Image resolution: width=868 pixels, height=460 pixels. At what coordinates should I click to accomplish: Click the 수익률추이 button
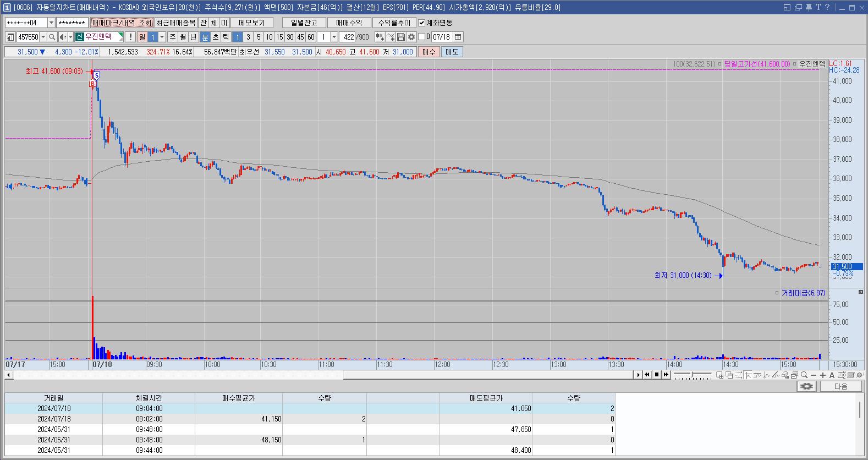point(394,23)
